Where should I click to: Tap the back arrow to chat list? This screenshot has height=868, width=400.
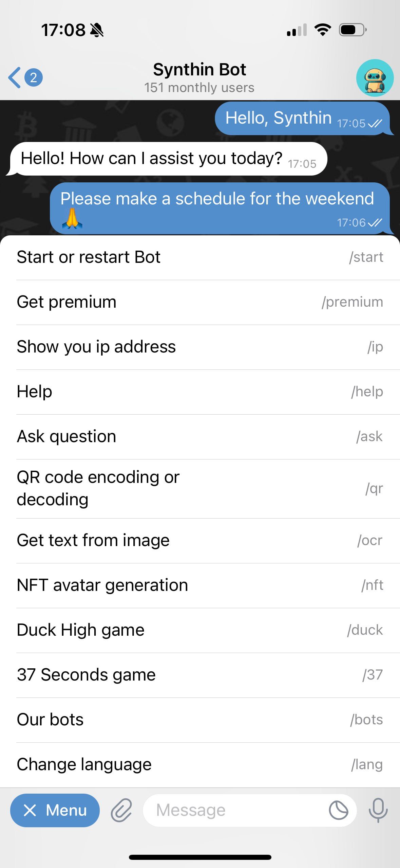pos(15,78)
